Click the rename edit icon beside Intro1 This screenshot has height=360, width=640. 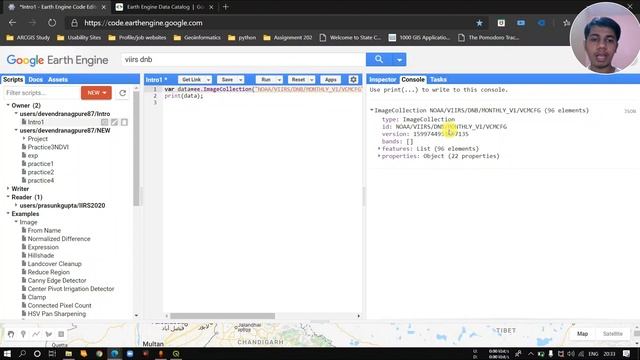114,122
